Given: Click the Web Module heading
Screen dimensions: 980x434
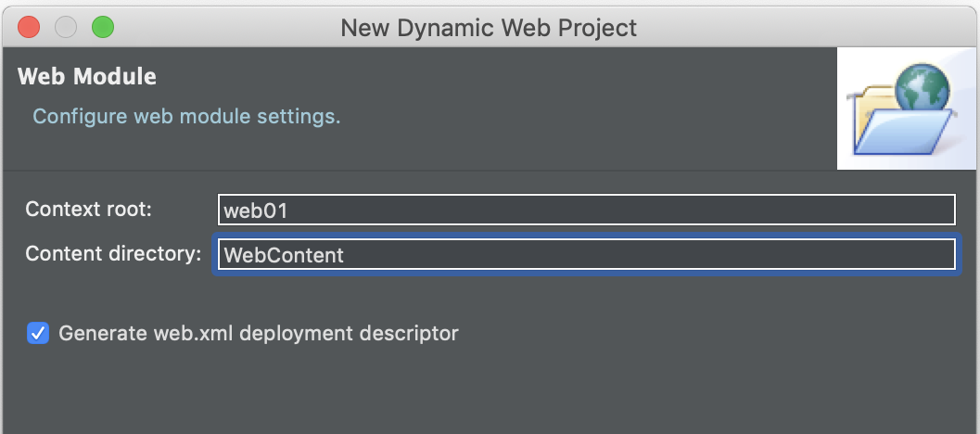Looking at the screenshot, I should coord(87,76).
